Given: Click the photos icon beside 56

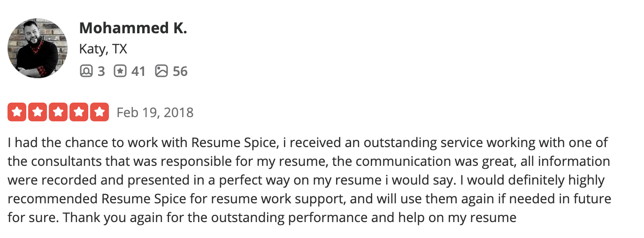Looking at the screenshot, I should coord(161,71).
